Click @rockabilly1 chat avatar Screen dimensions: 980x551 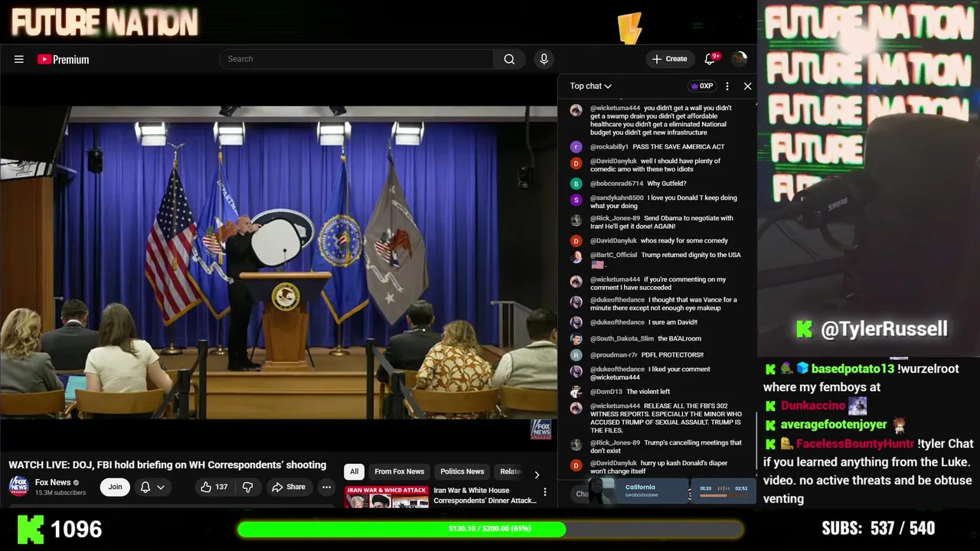pyautogui.click(x=576, y=147)
